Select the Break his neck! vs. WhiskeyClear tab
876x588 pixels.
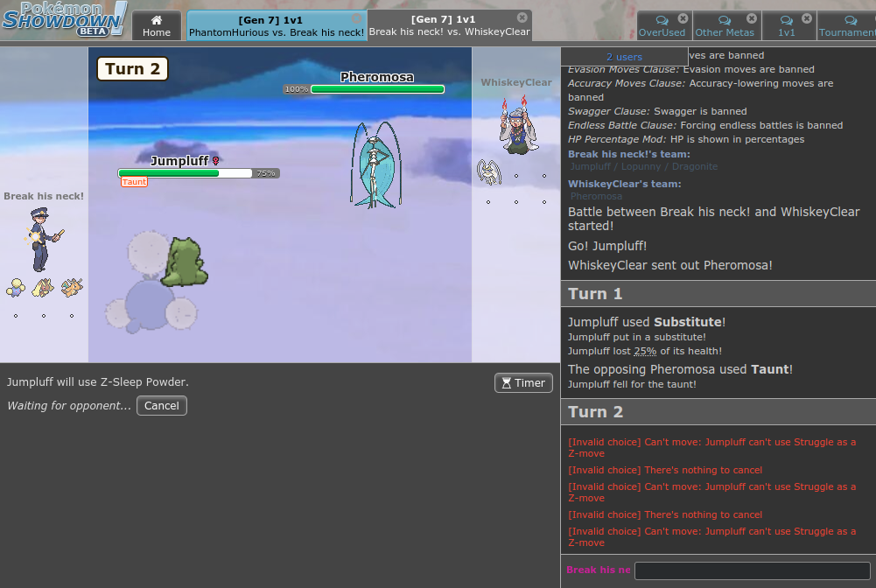pos(449,25)
